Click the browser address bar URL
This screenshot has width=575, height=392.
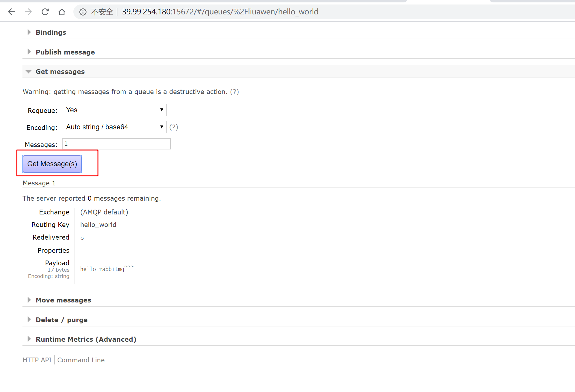coord(220,12)
